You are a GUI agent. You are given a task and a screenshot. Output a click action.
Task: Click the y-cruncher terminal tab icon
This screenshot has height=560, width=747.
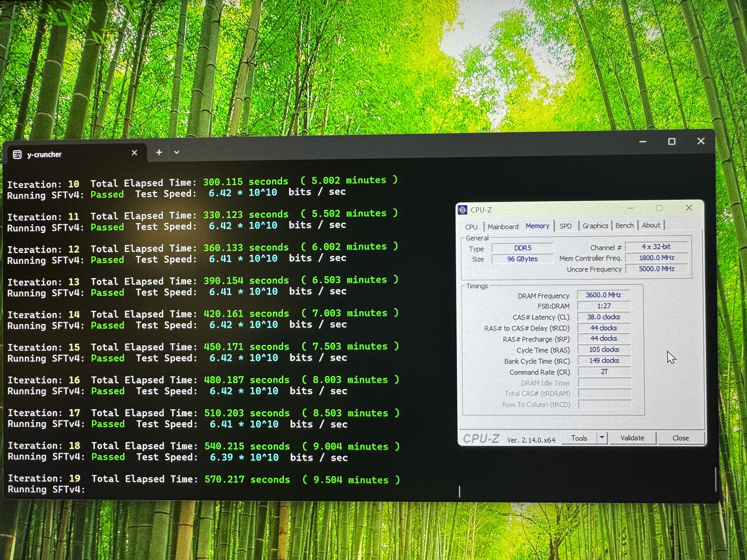(17, 155)
